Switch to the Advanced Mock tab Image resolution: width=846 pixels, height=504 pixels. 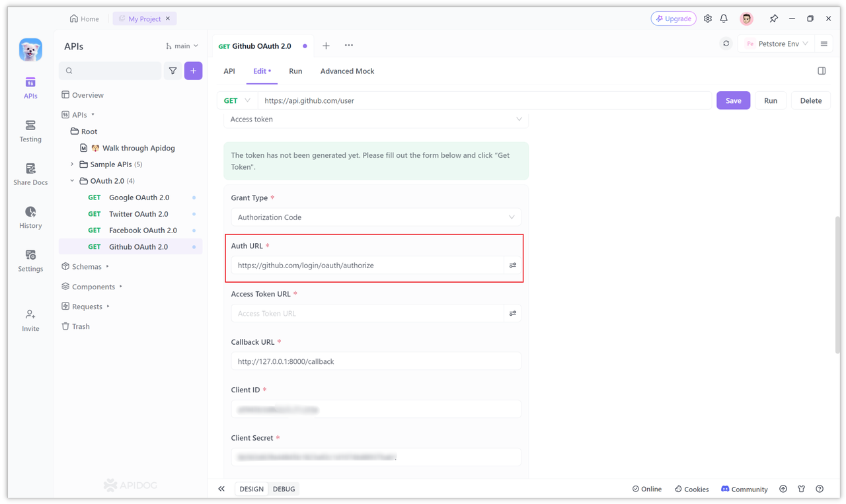[347, 71]
